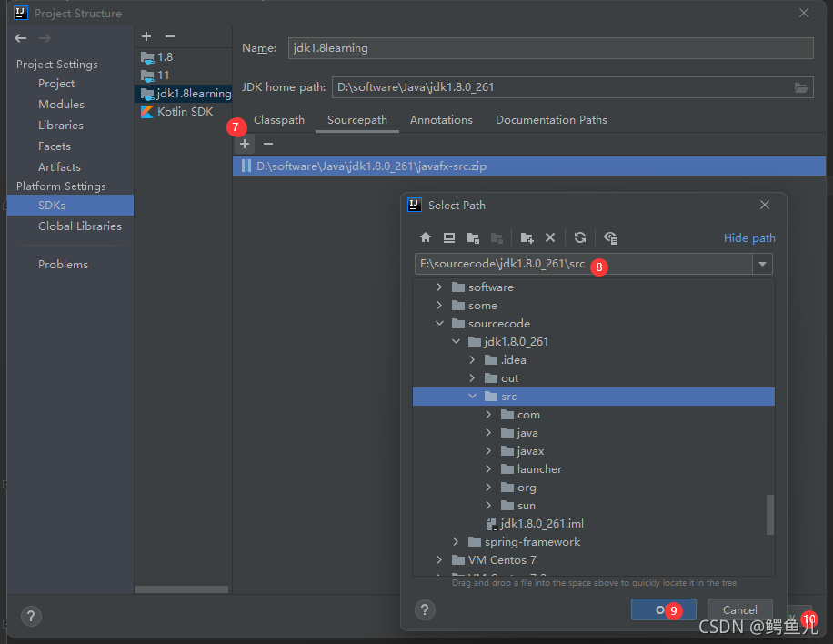Open the path history dropdown
The width and height of the screenshot is (833, 644).
[762, 264]
